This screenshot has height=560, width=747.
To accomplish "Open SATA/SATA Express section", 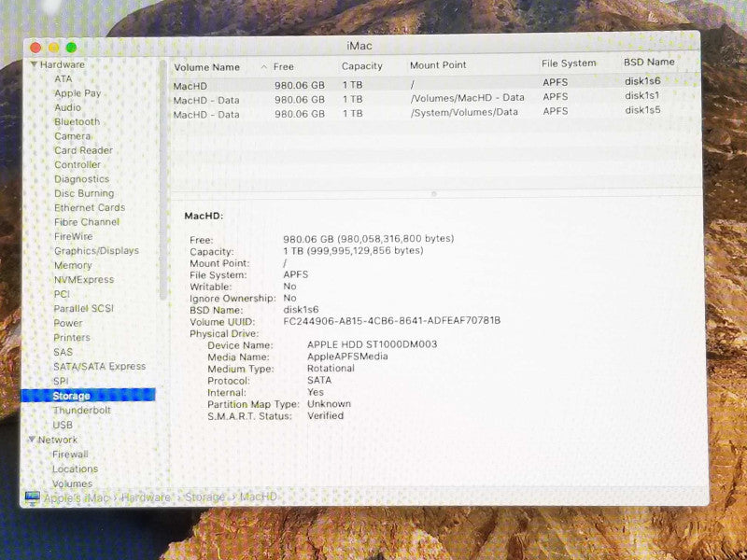I will pyautogui.click(x=99, y=366).
